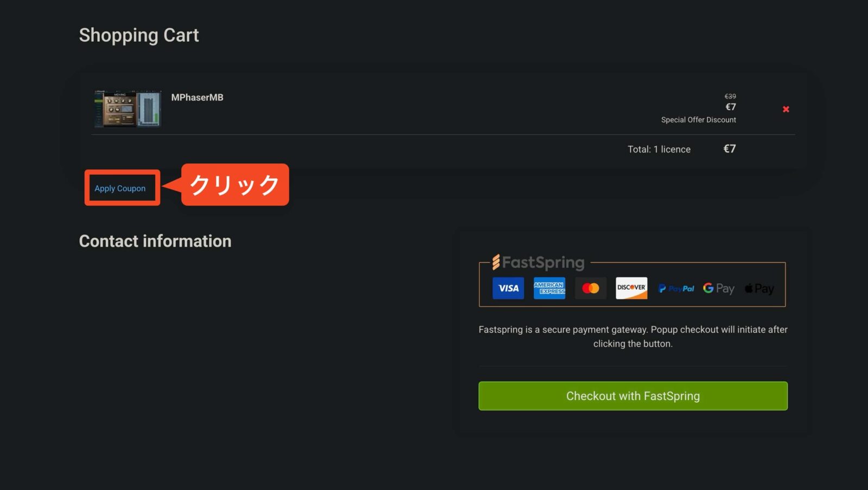The image size is (868, 490).
Task: Click the Special Offer Discount label
Action: [698, 120]
